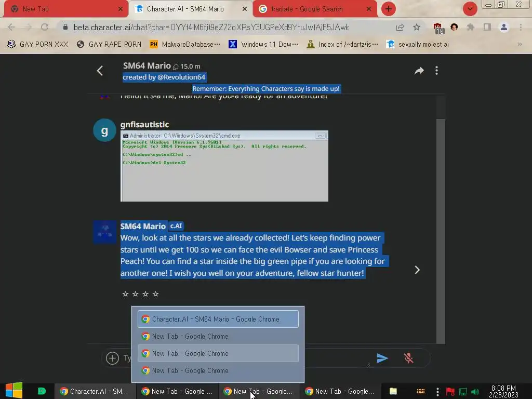Switch to the last New Tab taskbar button
Image resolution: width=532 pixels, height=399 pixels.
(x=340, y=391)
